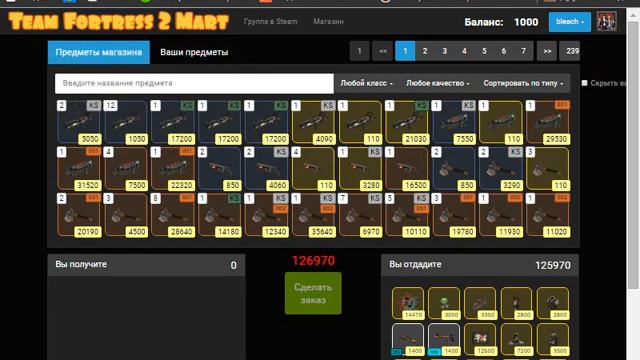Choose the item priced 7550
This screenshot has width=640, height=360.
click(454, 123)
